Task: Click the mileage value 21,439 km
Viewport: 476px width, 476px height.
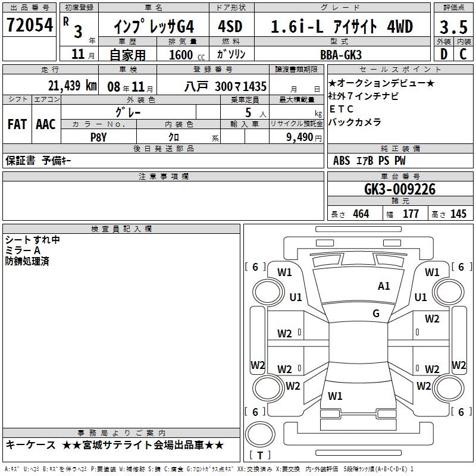Action: [73, 86]
